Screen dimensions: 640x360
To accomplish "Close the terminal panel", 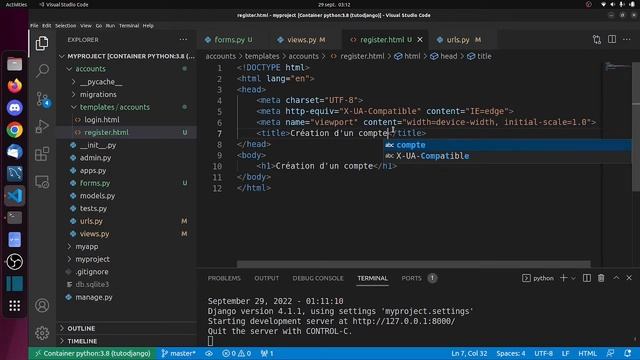I will pyautogui.click(x=629, y=278).
